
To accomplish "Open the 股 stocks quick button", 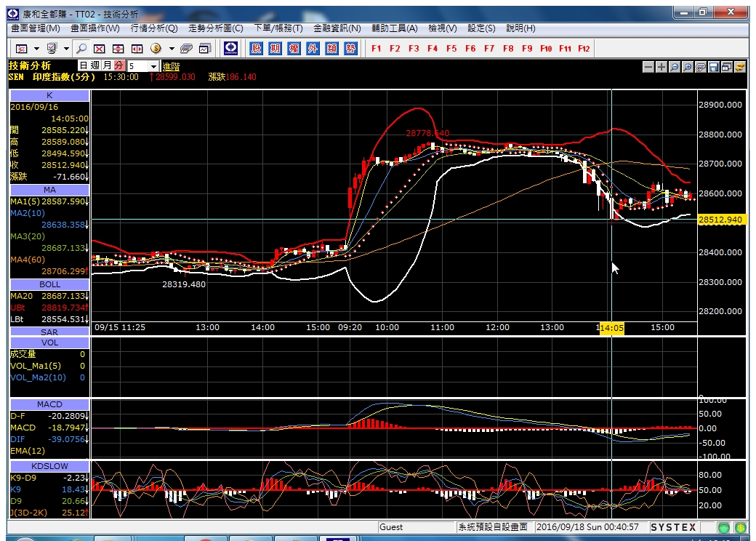I will 256,48.
